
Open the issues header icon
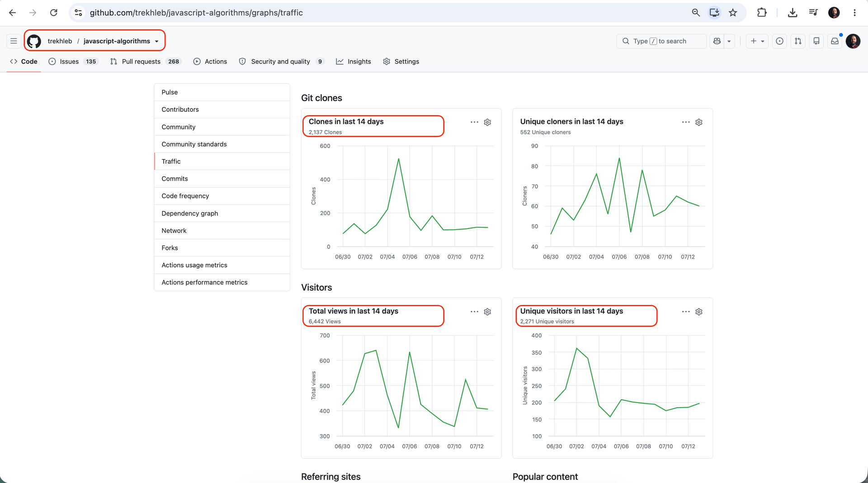click(779, 41)
